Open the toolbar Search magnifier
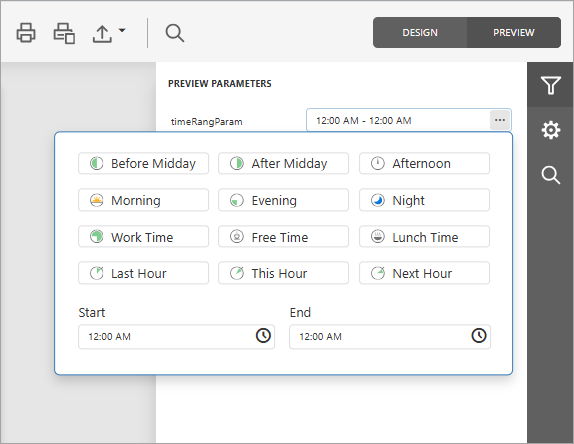Image resolution: width=574 pixels, height=444 pixels. pos(175,33)
